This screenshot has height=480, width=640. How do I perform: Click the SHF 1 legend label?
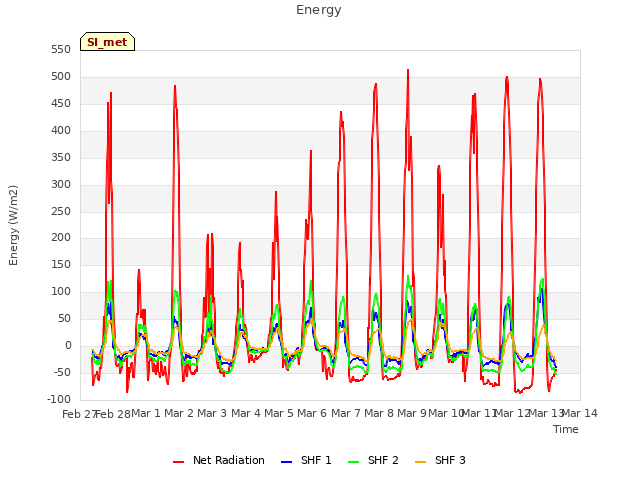(x=316, y=460)
